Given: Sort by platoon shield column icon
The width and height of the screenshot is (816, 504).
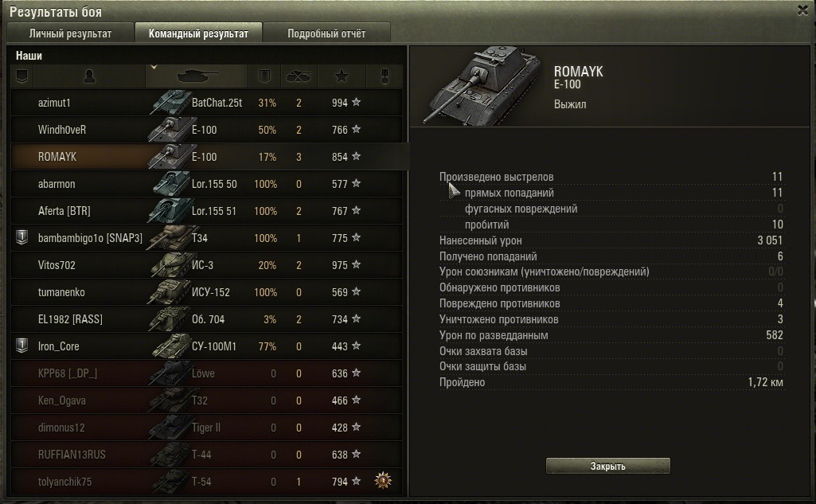Looking at the screenshot, I should 21,76.
